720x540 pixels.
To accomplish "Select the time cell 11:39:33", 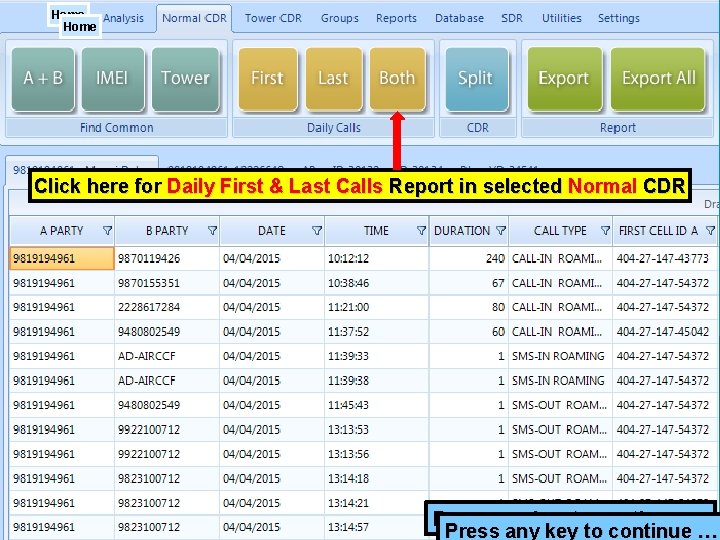I will tap(377, 356).
